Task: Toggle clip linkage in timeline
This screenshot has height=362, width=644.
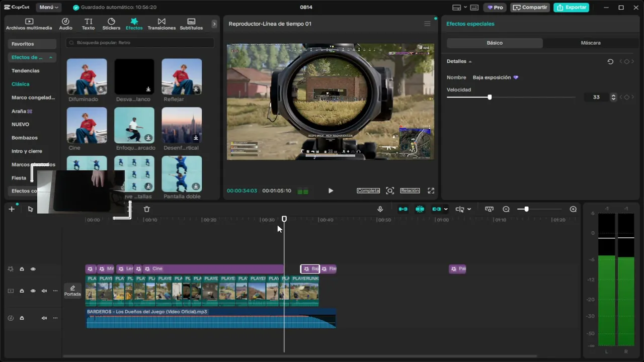Action: click(436, 209)
